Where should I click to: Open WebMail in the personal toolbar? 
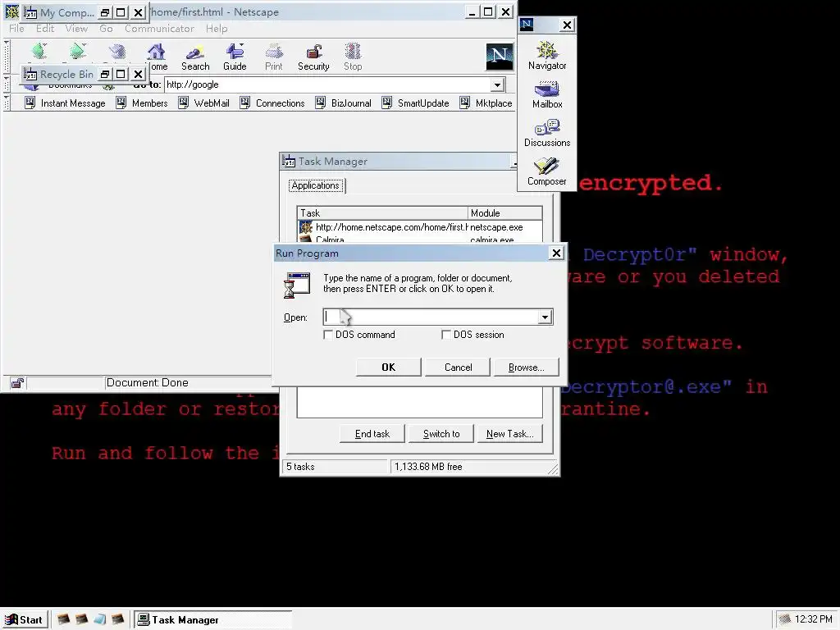203,103
